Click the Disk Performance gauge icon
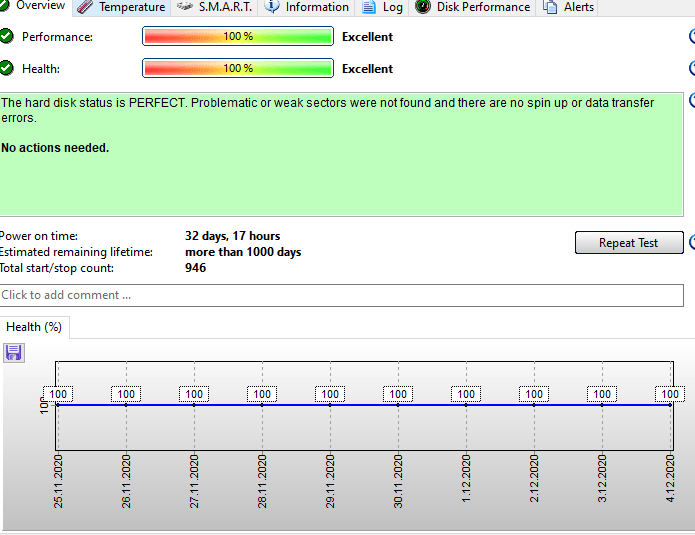Viewport: 695px width, 535px height. pyautogui.click(x=423, y=7)
